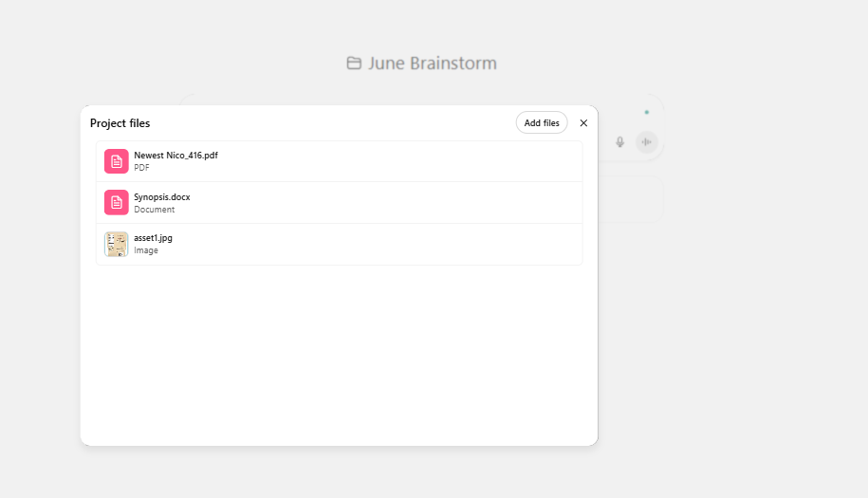Click the small green status dot
The image size is (868, 498).
coord(647,112)
